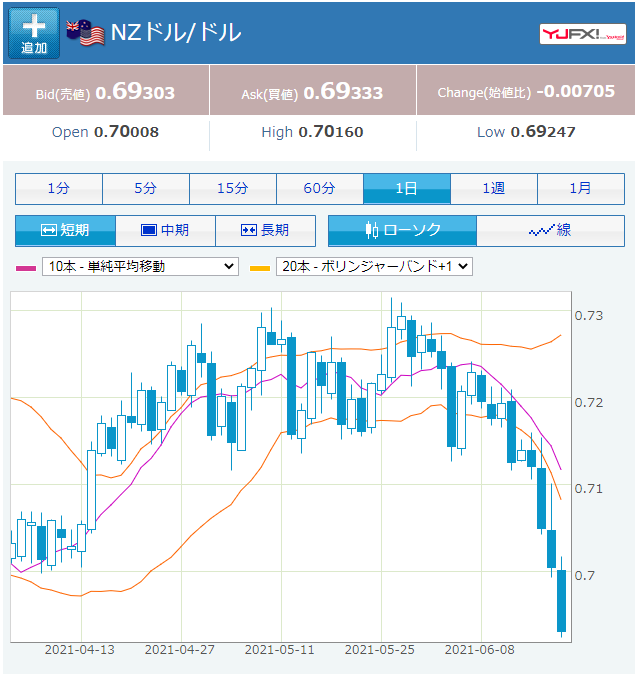Open the 20本 ボリンジャーバンド+1 dropdown

pyautogui.click(x=374, y=266)
